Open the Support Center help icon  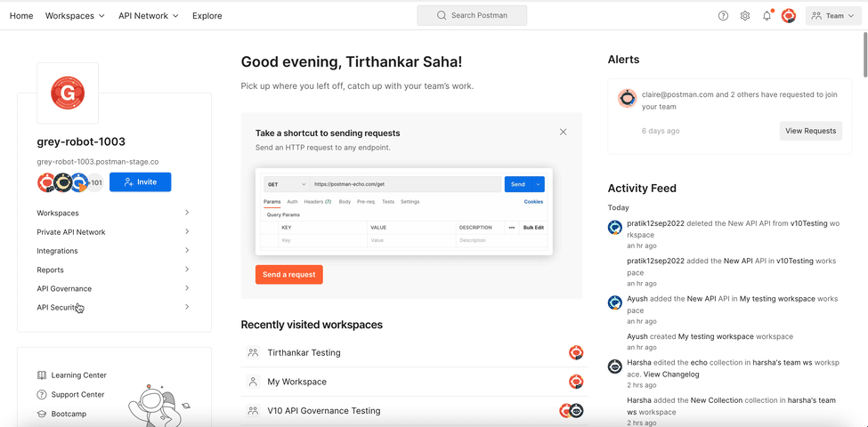tap(42, 394)
